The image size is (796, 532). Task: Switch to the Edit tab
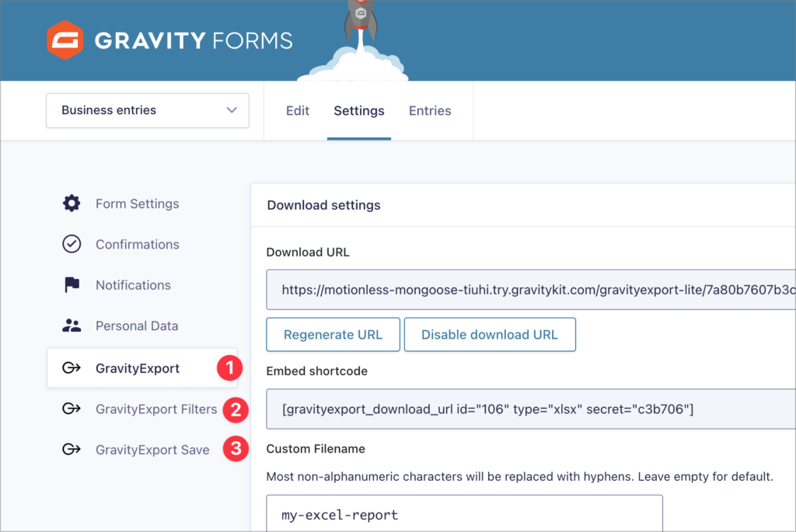[298, 110]
